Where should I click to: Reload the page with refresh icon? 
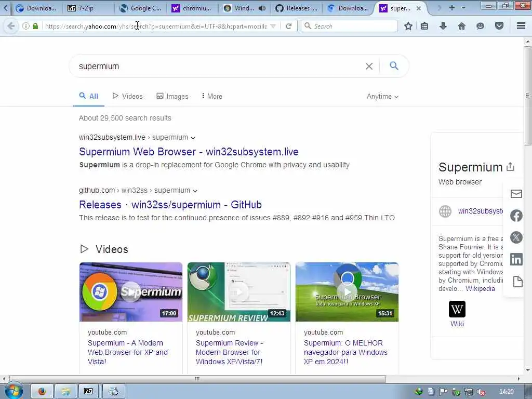pos(289,26)
